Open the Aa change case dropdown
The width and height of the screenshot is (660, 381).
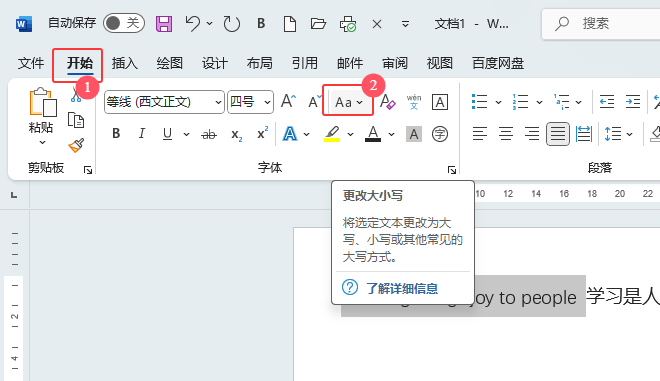(348, 102)
